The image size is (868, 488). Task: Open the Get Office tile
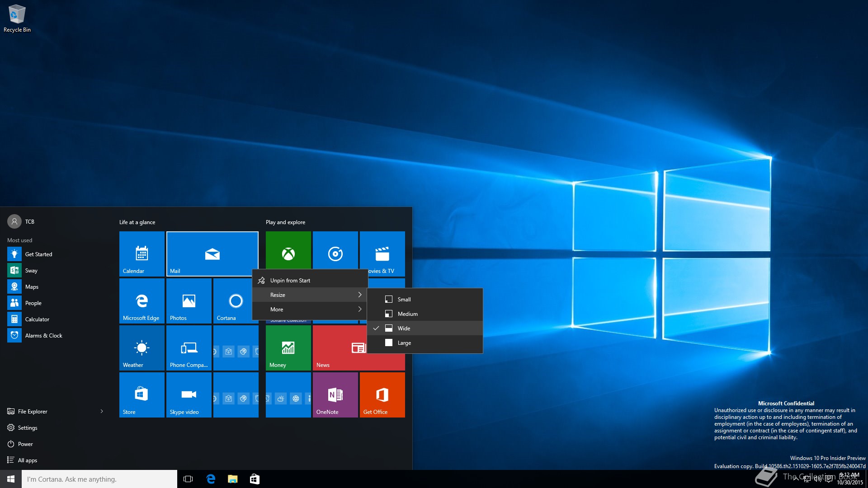tap(382, 394)
